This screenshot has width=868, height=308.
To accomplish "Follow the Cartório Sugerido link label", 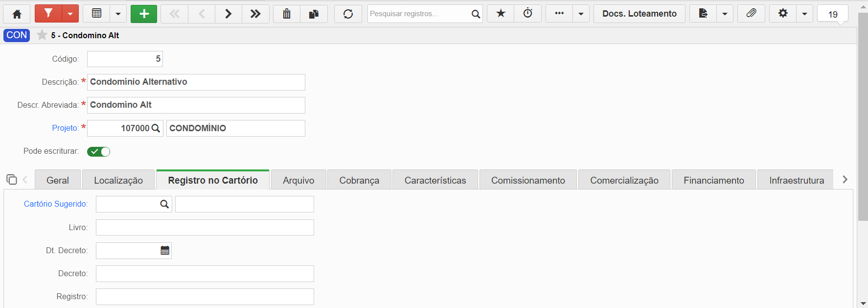I will [55, 204].
